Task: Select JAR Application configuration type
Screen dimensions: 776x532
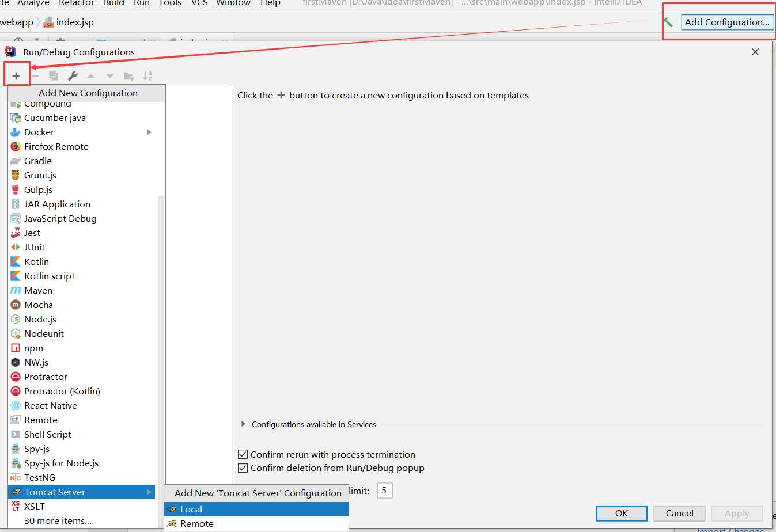Action: pos(81,204)
